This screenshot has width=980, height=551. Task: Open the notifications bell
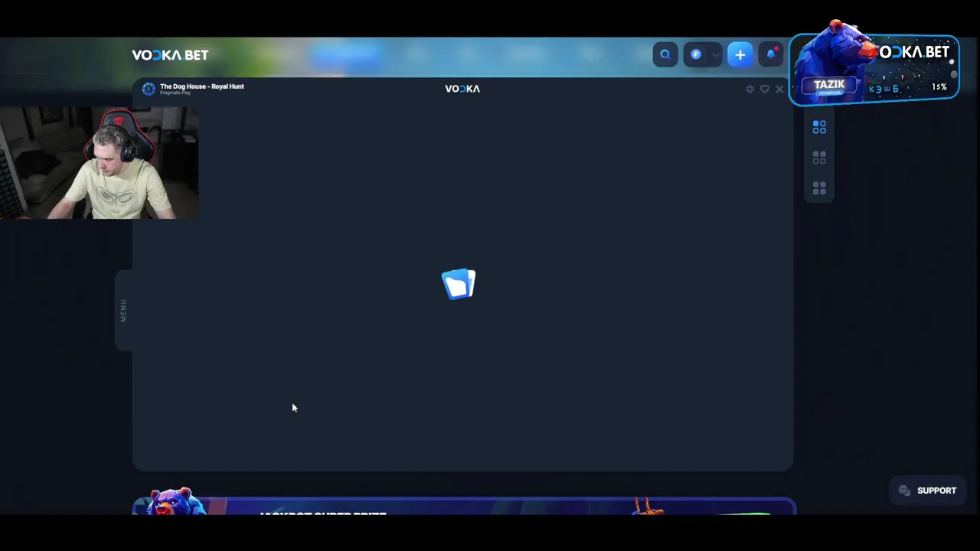pos(771,54)
